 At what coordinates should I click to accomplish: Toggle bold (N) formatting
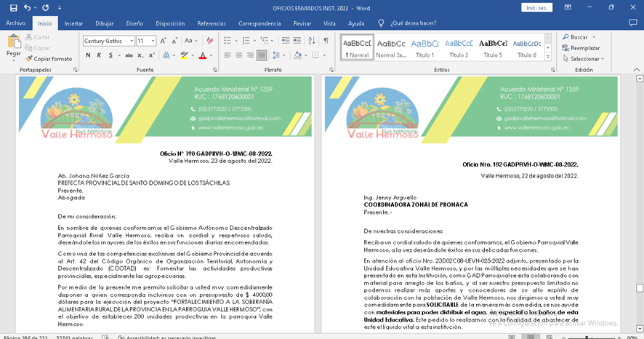click(87, 55)
